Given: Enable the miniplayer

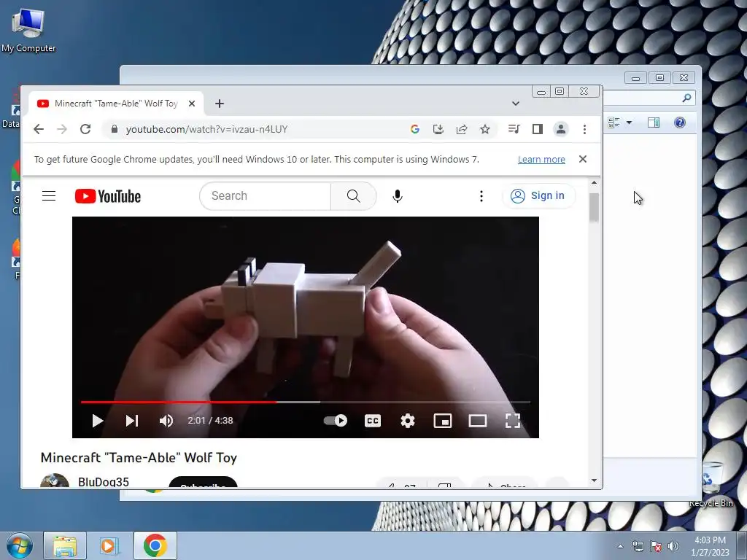Looking at the screenshot, I should (443, 421).
